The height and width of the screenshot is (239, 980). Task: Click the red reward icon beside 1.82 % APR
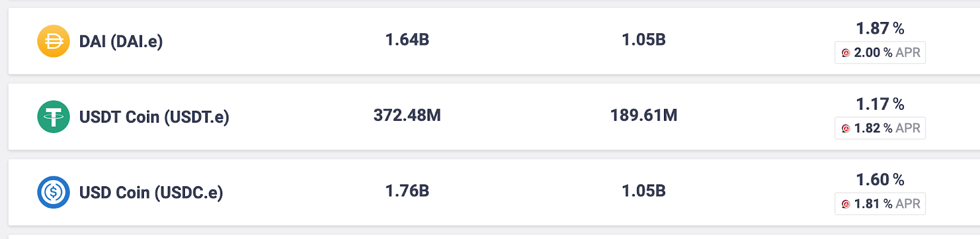[x=846, y=128]
